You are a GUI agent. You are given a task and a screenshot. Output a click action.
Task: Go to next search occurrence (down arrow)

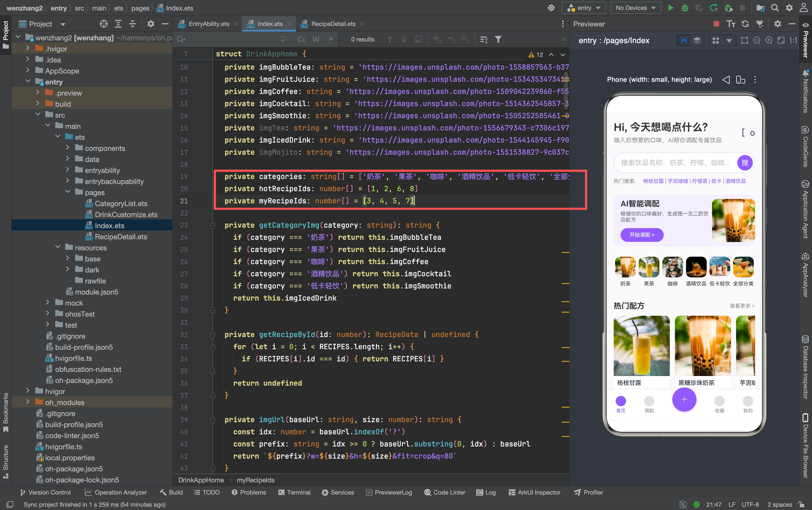404,40
